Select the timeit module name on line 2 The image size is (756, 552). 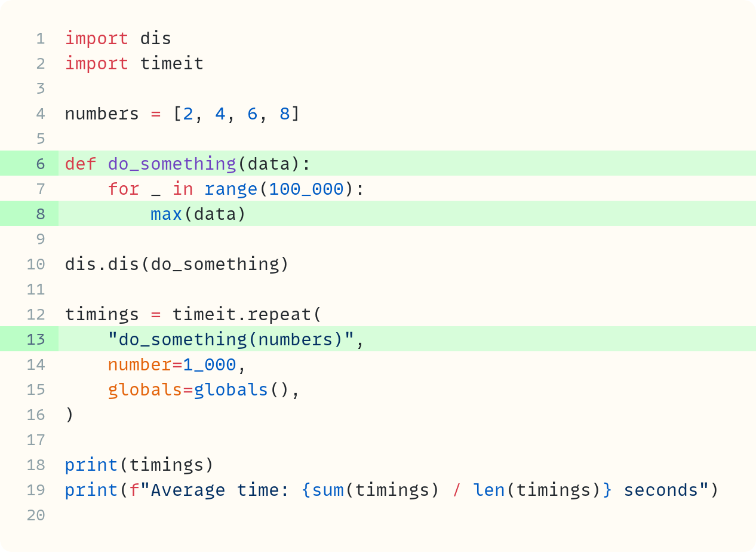(172, 63)
